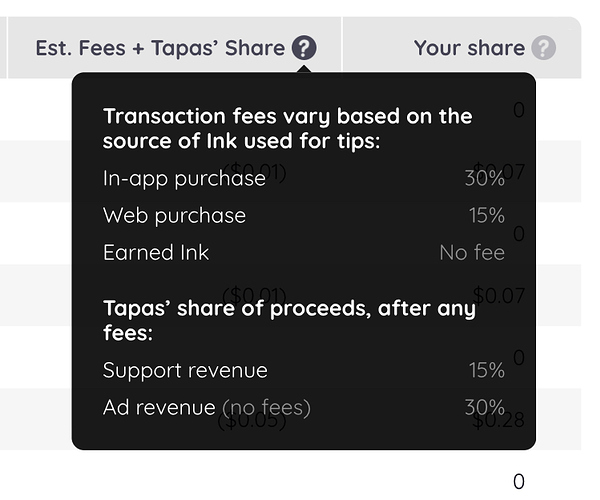
Task: Click the 'Transaction fees vary' tooltip heading
Action: [x=287, y=128]
